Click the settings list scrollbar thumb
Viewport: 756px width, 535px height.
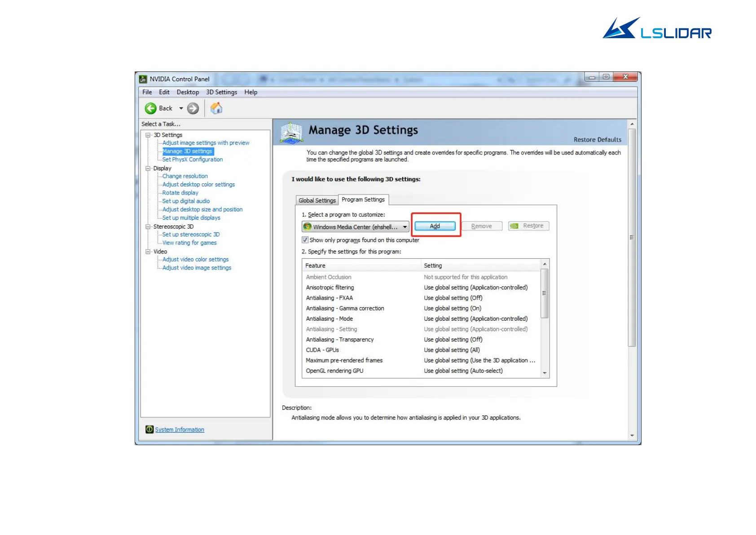(x=545, y=293)
